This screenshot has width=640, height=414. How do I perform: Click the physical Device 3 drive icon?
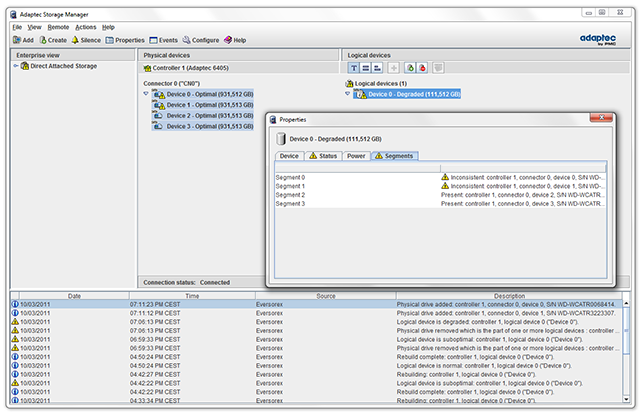click(x=158, y=126)
